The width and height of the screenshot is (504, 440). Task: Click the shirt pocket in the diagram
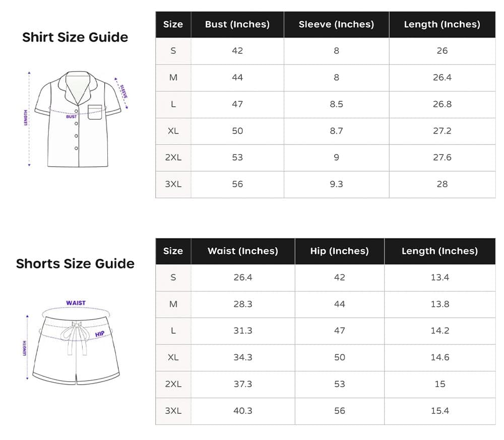coord(95,112)
